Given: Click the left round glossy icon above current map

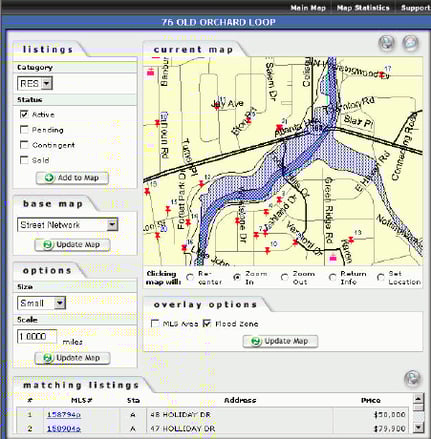Looking at the screenshot, I should pos(387,43).
